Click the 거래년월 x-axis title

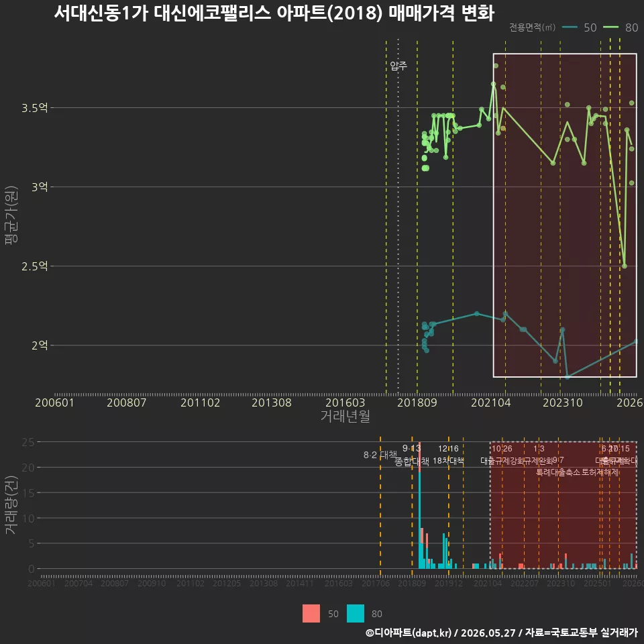coord(345,416)
